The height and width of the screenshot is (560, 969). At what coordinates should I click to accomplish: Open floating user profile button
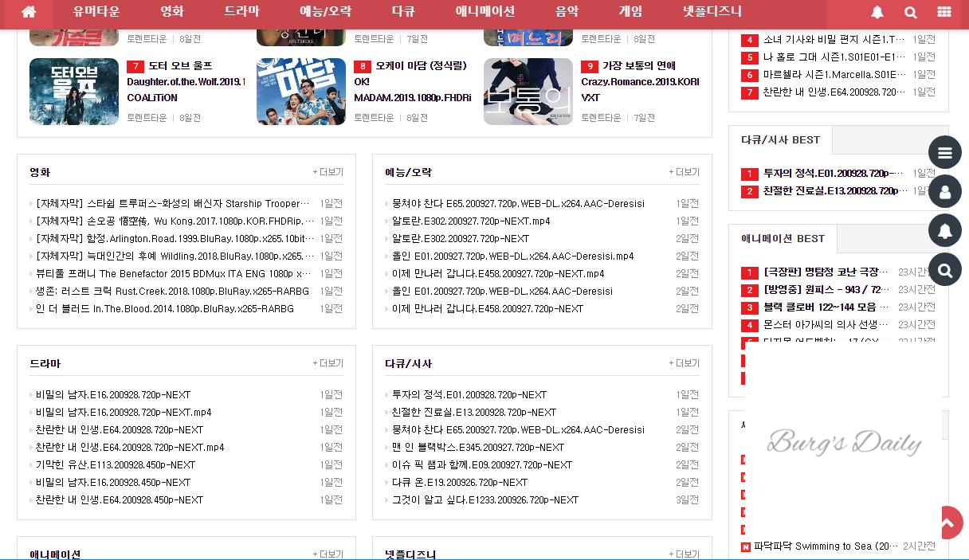[x=945, y=191]
